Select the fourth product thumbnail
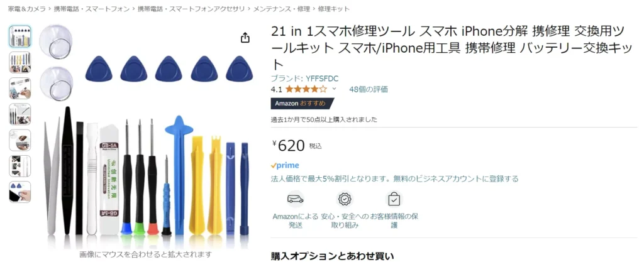The image size is (644, 267). point(19,114)
